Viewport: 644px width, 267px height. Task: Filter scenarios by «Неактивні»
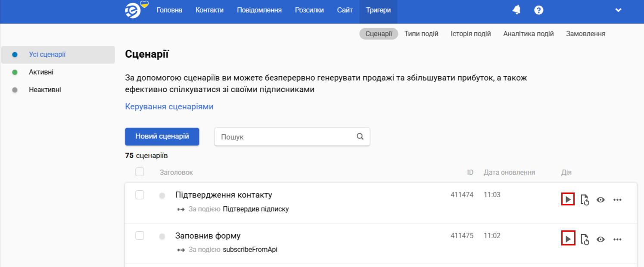pyautogui.click(x=45, y=90)
